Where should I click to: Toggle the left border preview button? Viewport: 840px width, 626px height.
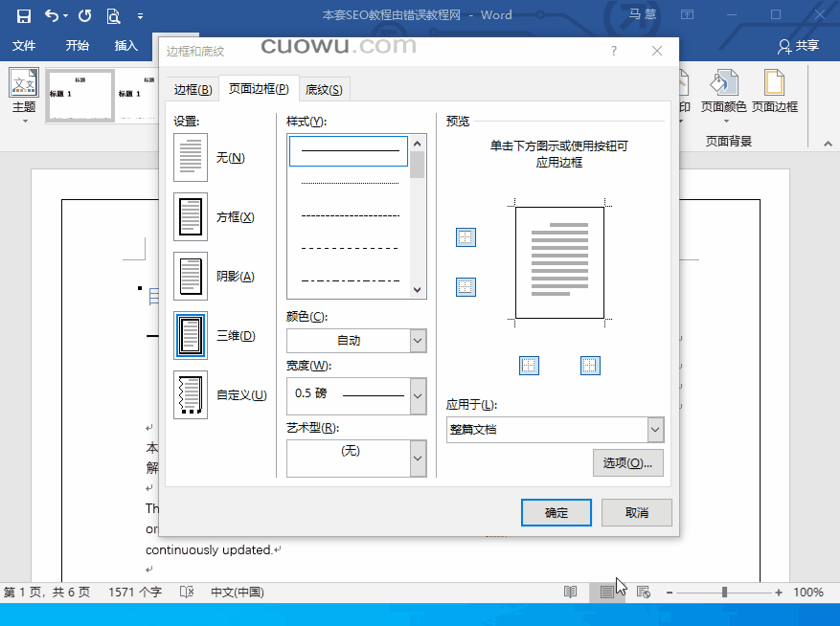(529, 366)
